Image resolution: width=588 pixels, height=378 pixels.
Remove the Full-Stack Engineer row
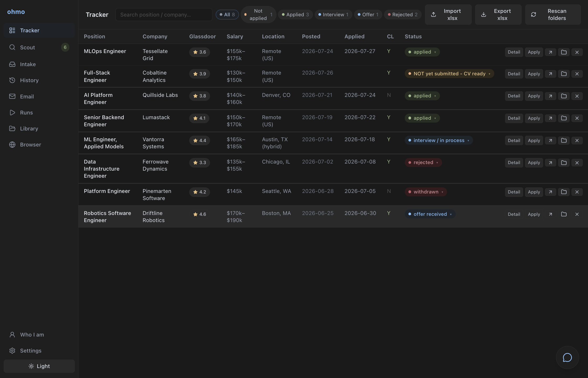[577, 74]
